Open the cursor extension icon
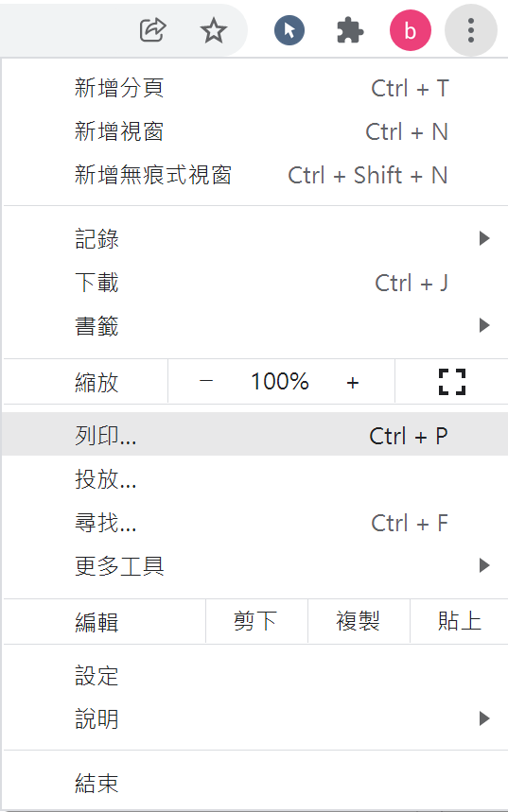Screen dimensions: 508x812 (289, 30)
